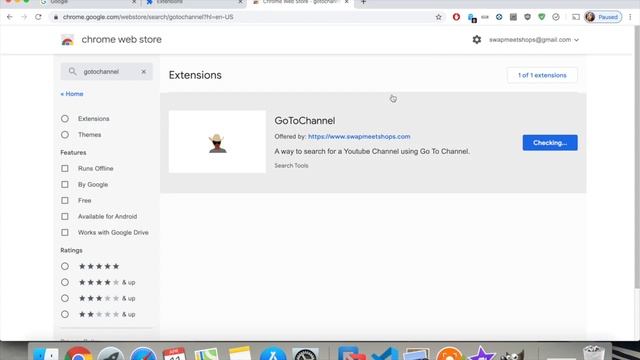640x360 pixels.
Task: Open the gray shield extension icon
Action: click(x=527, y=17)
